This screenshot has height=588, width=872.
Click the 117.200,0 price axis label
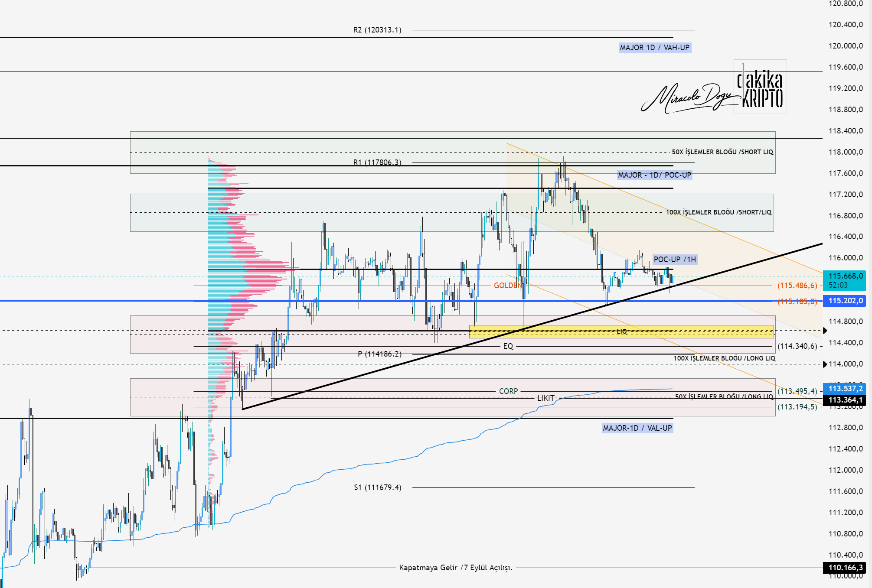pos(846,195)
